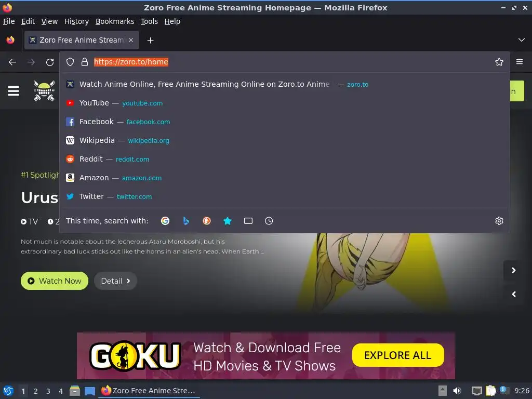The image size is (532, 399).
Task: Bookmark this page with the star
Action: pos(499,62)
